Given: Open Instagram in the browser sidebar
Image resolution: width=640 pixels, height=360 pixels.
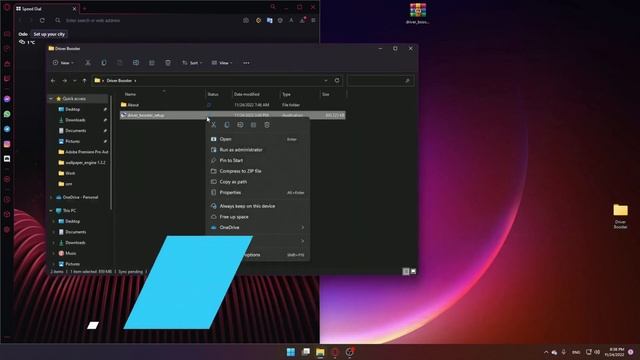Looking at the screenshot, I should (7, 144).
